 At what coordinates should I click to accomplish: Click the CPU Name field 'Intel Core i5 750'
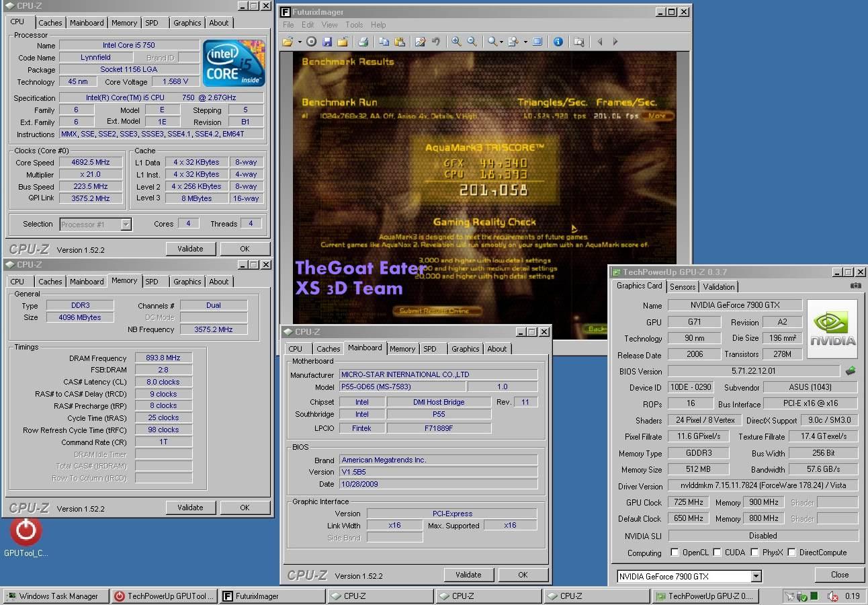pos(129,46)
